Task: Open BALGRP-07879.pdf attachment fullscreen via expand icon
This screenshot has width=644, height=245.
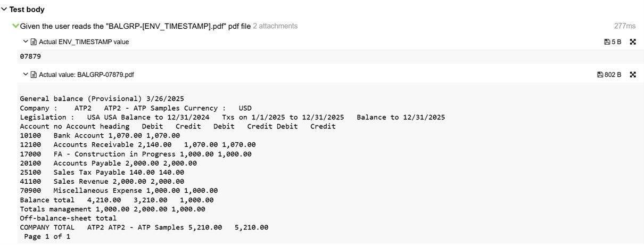Action: pos(633,75)
